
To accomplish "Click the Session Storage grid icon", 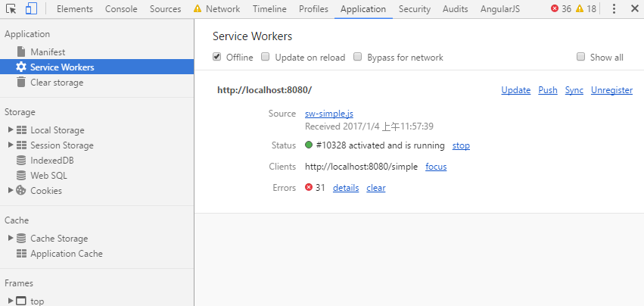I will 21,145.
